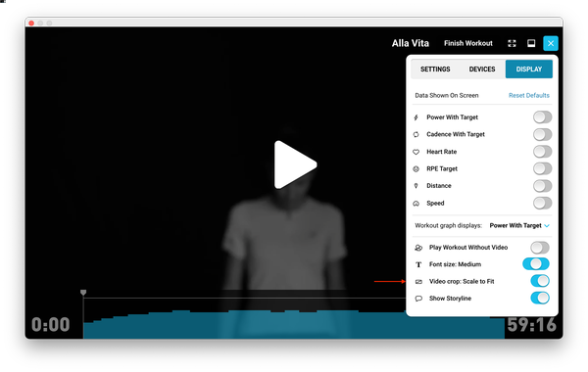The height and width of the screenshot is (372, 588).
Task: Disable the Show Storyline toggle
Action: click(x=540, y=299)
